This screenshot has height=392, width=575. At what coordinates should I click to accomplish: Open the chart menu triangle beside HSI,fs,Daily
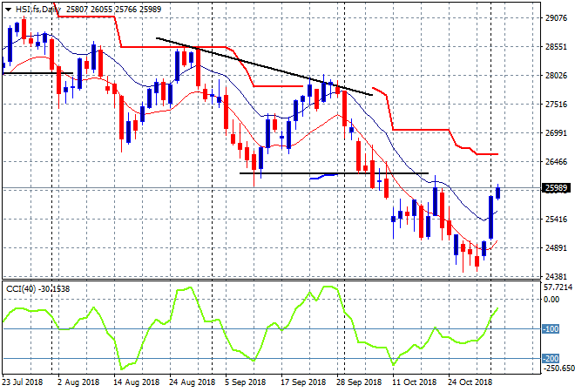[x=8, y=10]
